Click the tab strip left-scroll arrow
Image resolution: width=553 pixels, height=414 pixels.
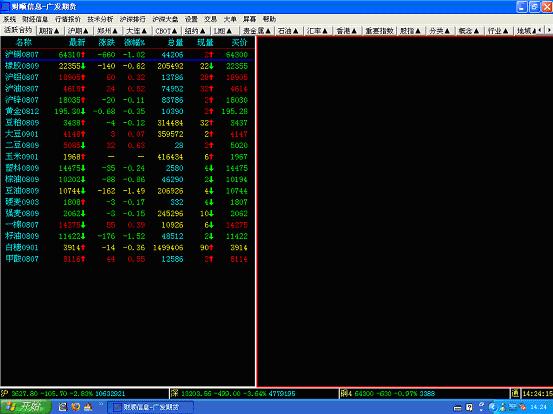point(540,31)
